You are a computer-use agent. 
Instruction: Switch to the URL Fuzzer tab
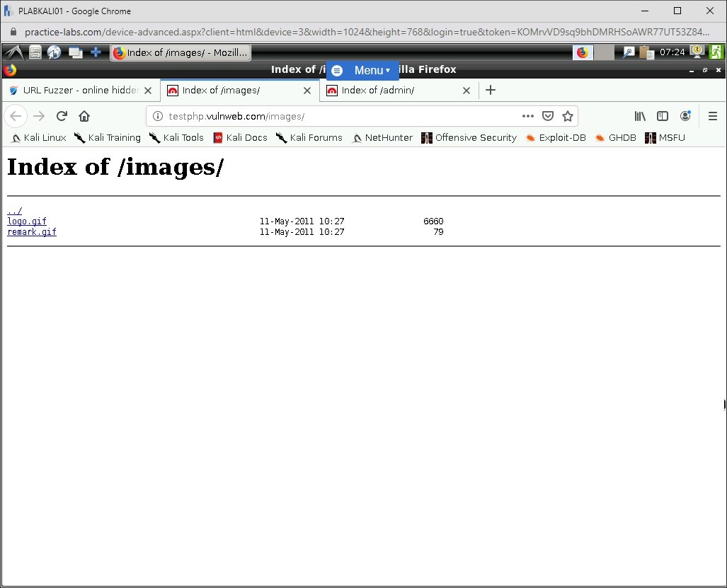pyautogui.click(x=78, y=90)
